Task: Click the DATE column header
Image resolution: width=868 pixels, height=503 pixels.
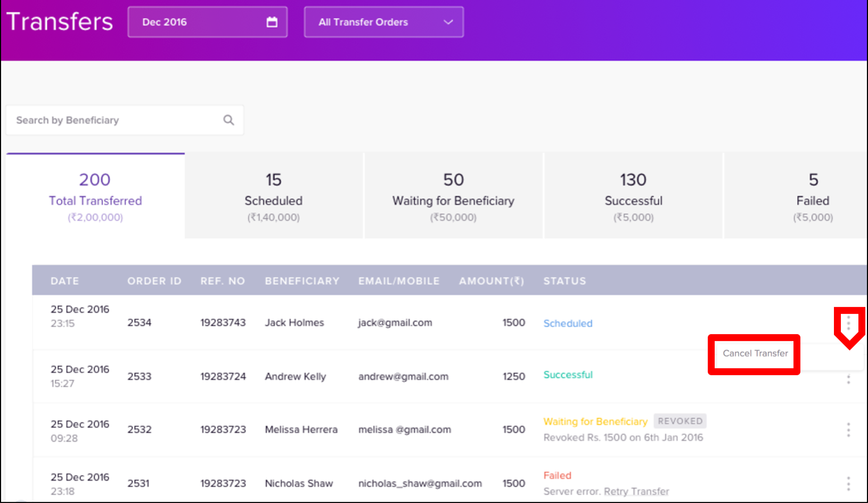Action: [x=64, y=281]
